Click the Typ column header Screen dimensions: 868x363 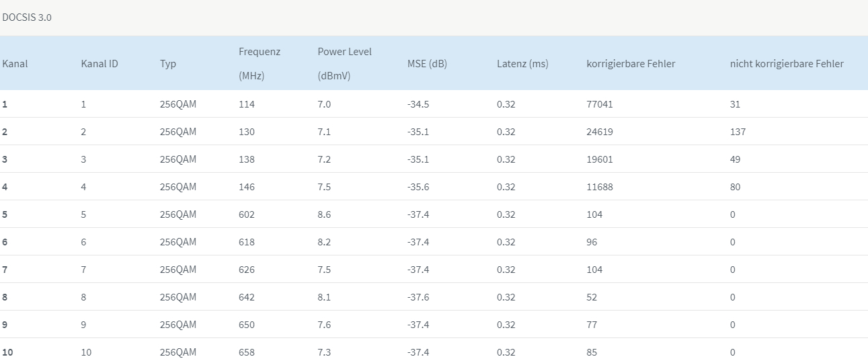pos(168,64)
